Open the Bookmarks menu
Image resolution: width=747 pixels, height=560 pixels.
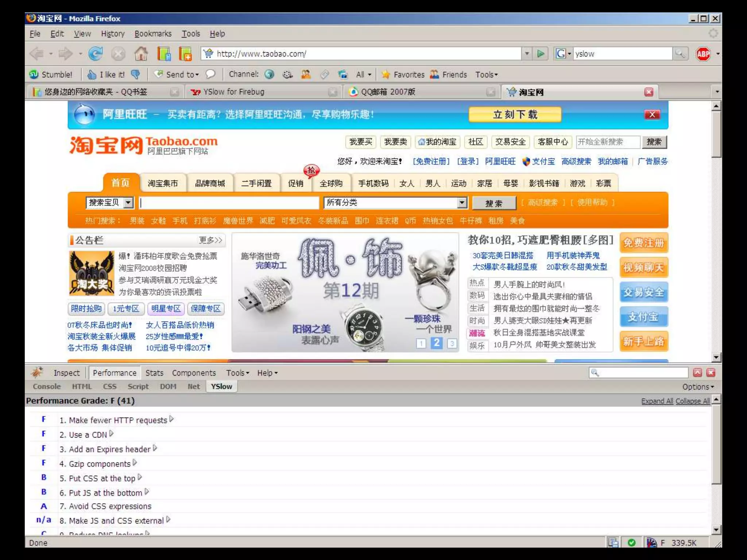(x=153, y=34)
